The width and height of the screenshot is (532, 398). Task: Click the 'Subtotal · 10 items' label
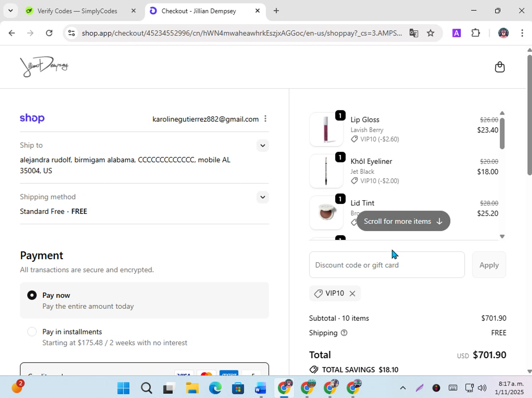[339, 318]
